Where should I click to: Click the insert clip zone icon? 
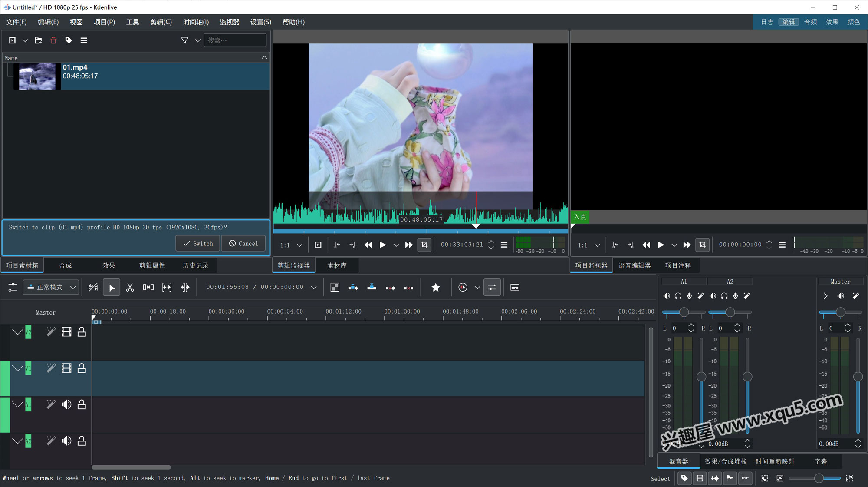point(353,287)
